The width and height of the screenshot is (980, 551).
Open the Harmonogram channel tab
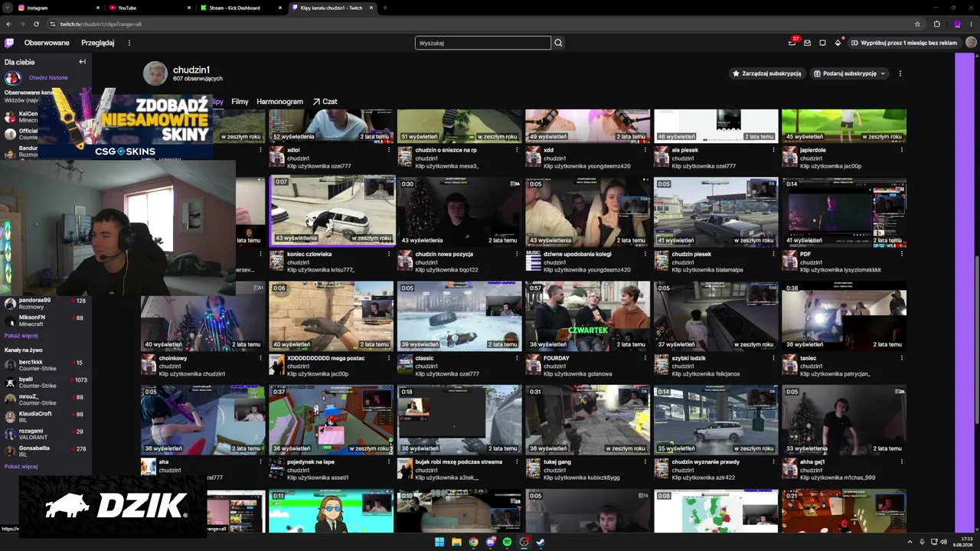(x=279, y=101)
